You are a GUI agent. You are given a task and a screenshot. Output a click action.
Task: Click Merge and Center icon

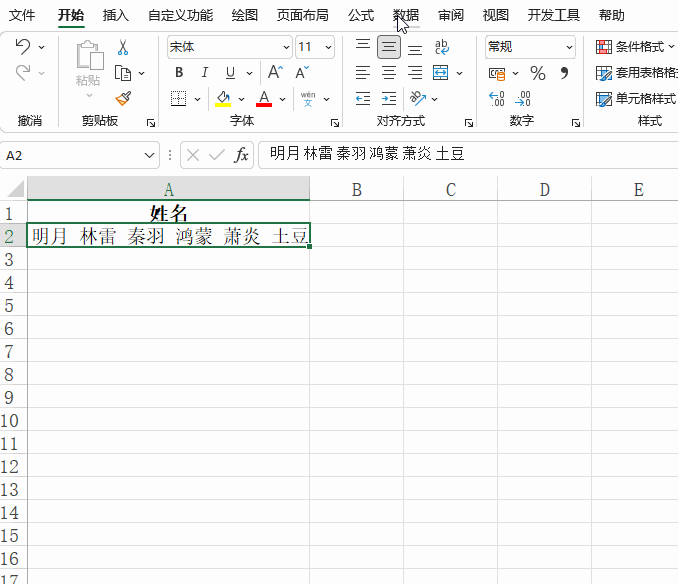pyautogui.click(x=441, y=73)
